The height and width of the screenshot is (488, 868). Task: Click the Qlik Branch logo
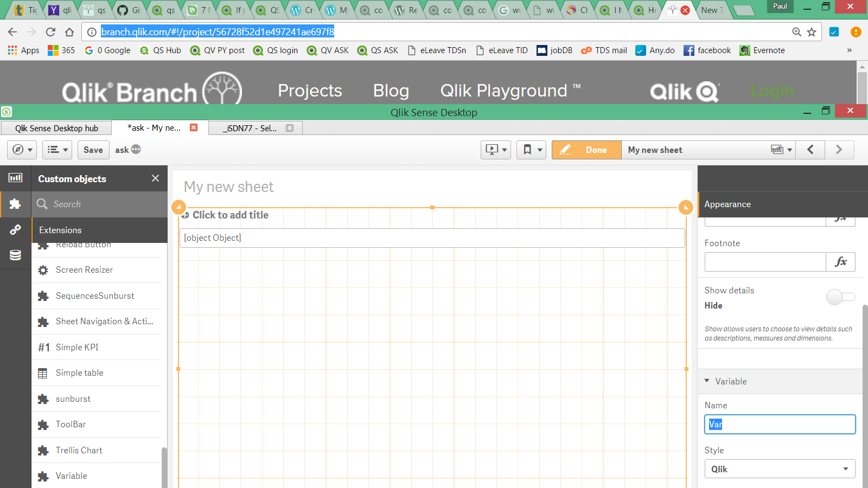tap(152, 89)
